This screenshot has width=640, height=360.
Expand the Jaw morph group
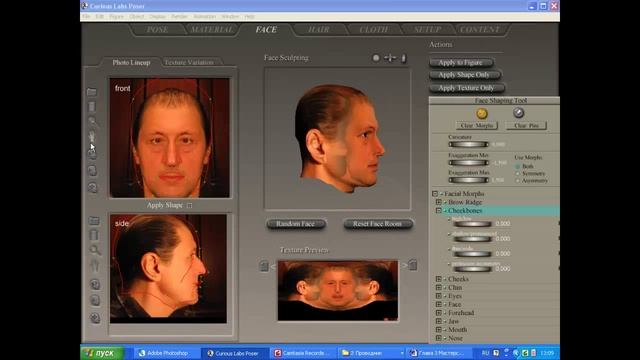pyautogui.click(x=439, y=322)
